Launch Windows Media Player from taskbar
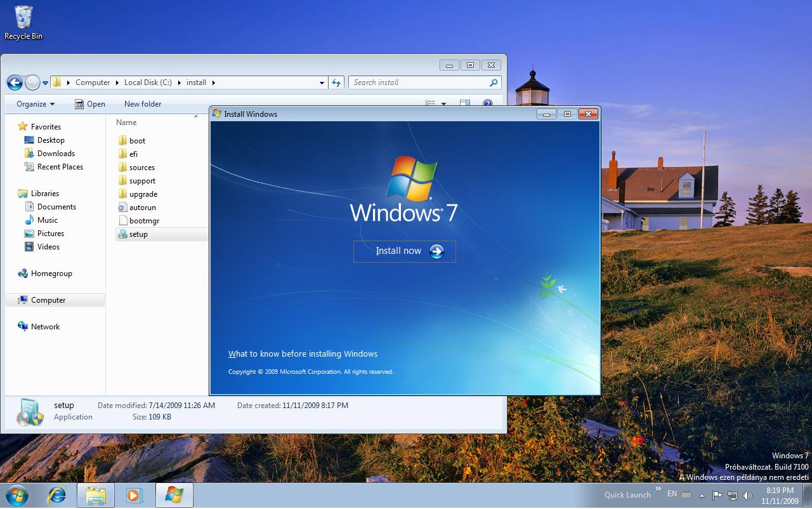The image size is (812, 509). [x=134, y=495]
